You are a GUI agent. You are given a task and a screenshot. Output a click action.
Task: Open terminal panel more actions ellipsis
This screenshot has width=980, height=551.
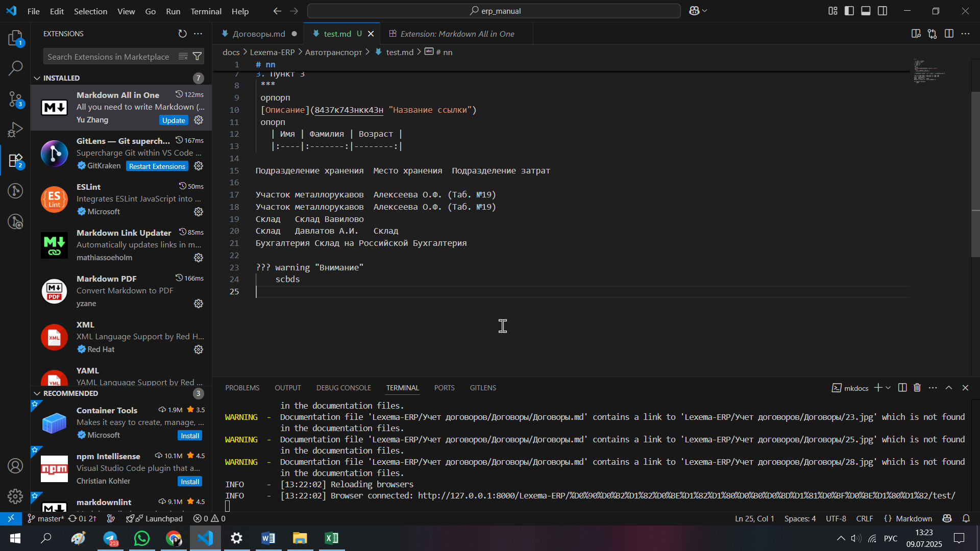(x=933, y=388)
